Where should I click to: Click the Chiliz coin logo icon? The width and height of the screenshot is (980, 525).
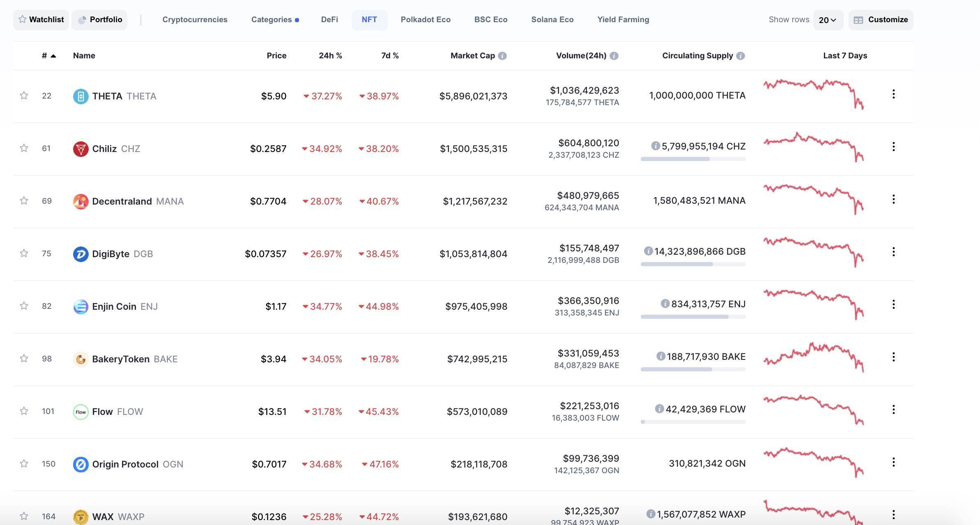pyautogui.click(x=81, y=149)
